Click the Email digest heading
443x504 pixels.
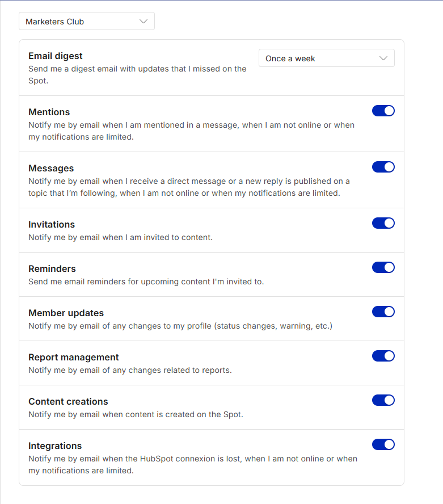point(55,56)
